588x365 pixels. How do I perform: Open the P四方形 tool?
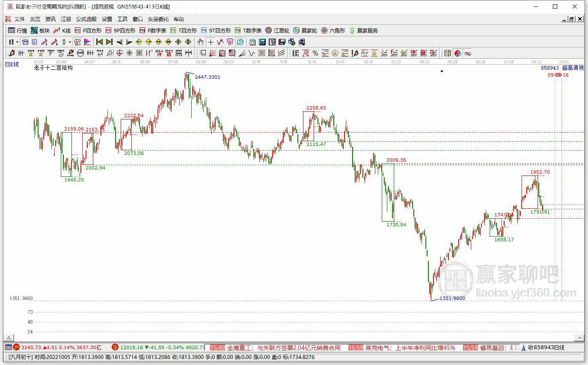[x=88, y=30]
